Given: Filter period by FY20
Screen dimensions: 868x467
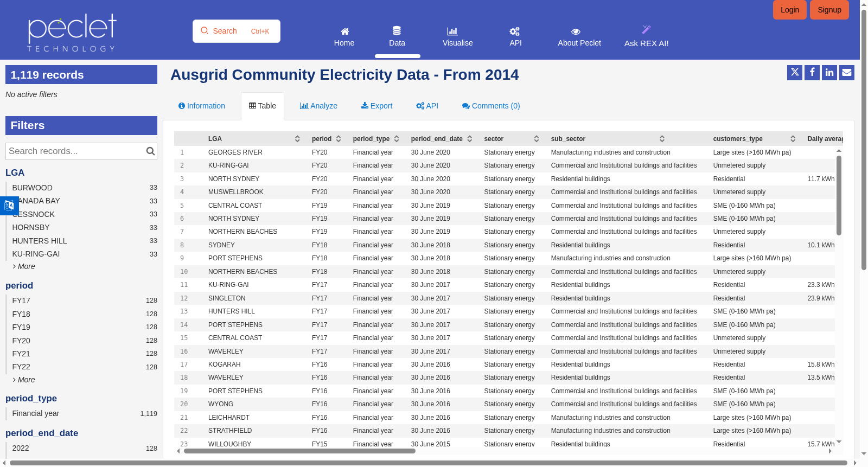Looking at the screenshot, I should point(81,341).
